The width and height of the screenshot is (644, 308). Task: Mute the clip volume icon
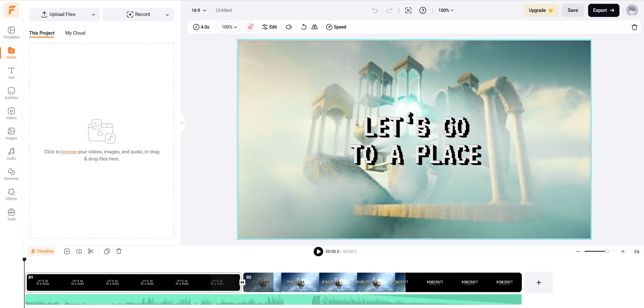[289, 27]
